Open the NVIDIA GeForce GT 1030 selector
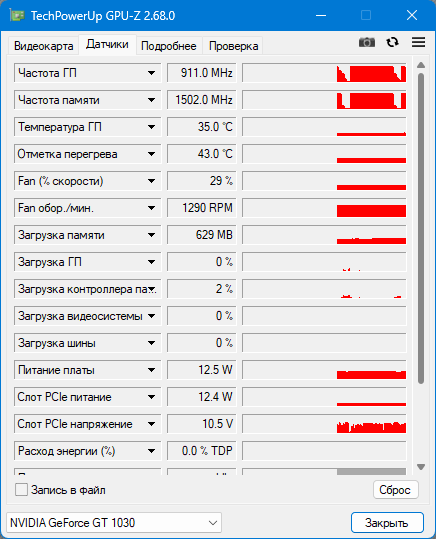The image size is (436, 539). (x=114, y=523)
